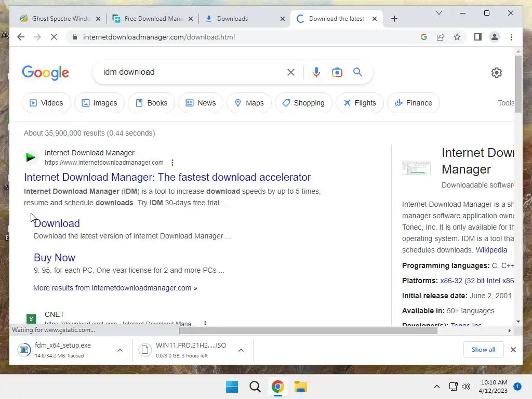Viewport: 532px width, 399px height.
Task: Open the volume control in system tray
Action: tap(466, 387)
